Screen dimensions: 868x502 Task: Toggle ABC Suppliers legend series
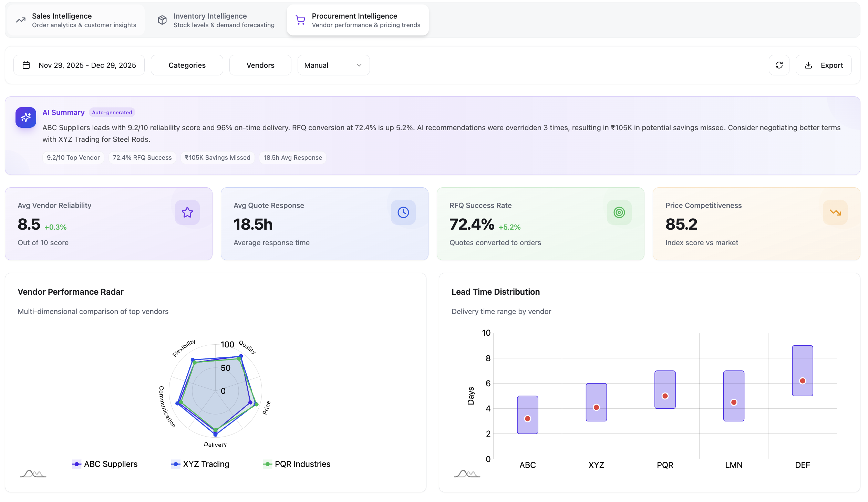(x=105, y=464)
